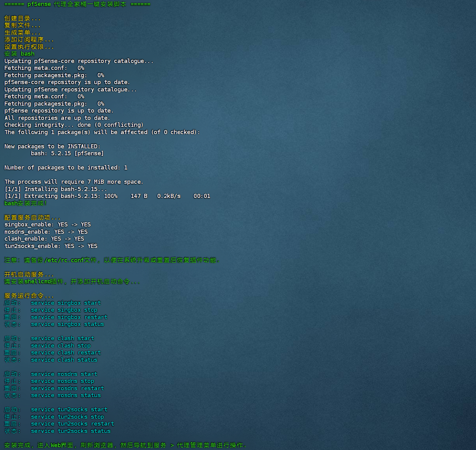Click the 'service clash status' command
Image resolution: width=476 pixels, height=450 pixels.
[x=64, y=360]
